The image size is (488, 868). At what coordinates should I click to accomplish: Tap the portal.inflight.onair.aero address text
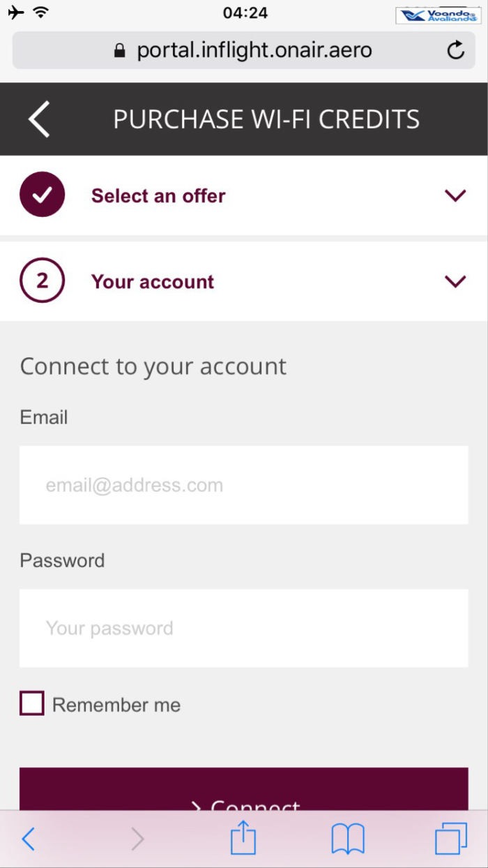pos(254,50)
